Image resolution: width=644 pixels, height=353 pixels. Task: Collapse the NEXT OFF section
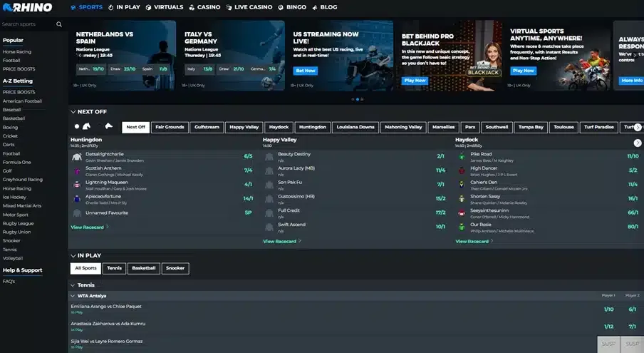tap(73, 112)
